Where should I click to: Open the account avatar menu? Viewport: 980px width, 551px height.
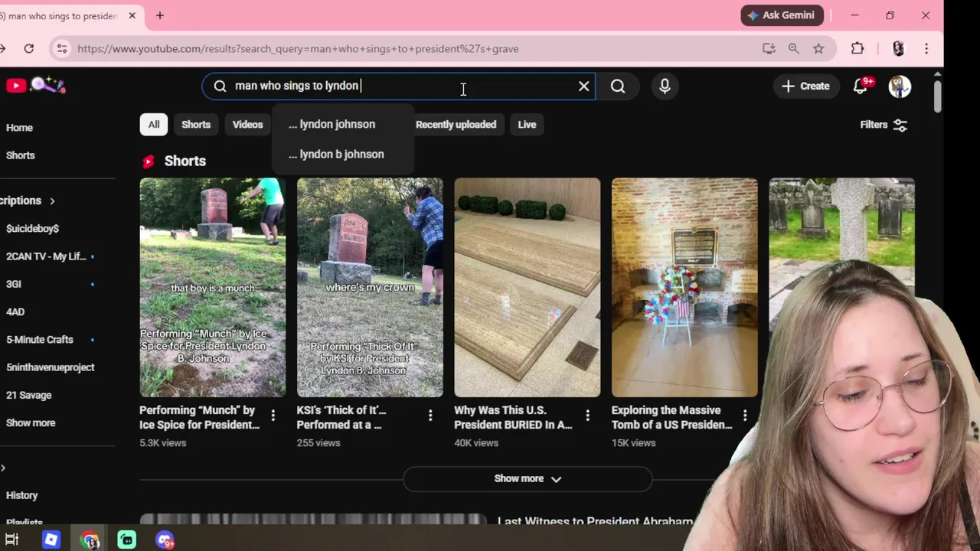tap(900, 86)
